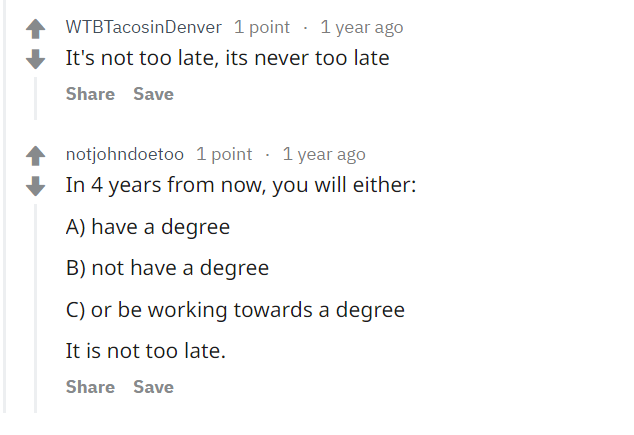Open notjohndoetoo's user profile
This screenshot has width=634, height=435.
125,154
